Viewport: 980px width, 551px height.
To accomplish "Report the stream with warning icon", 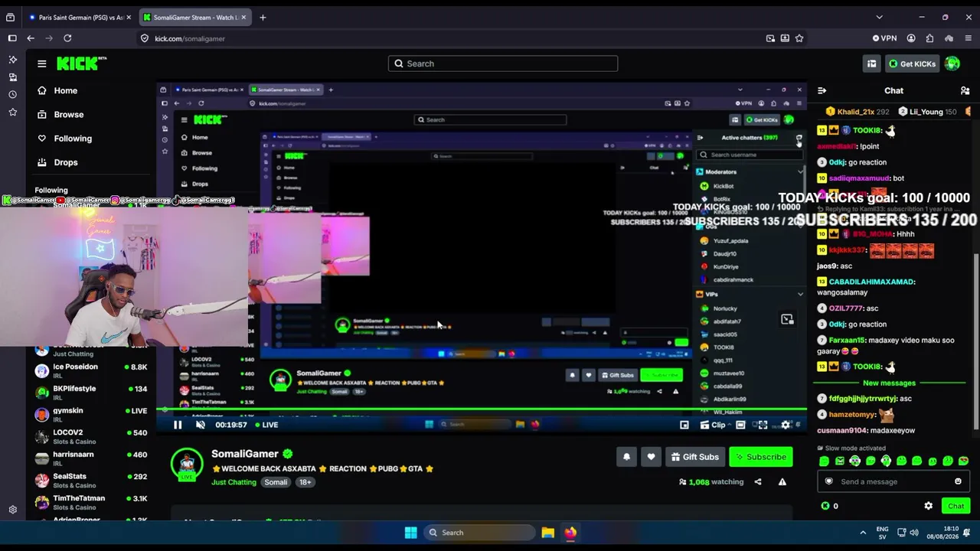I will click(x=782, y=482).
